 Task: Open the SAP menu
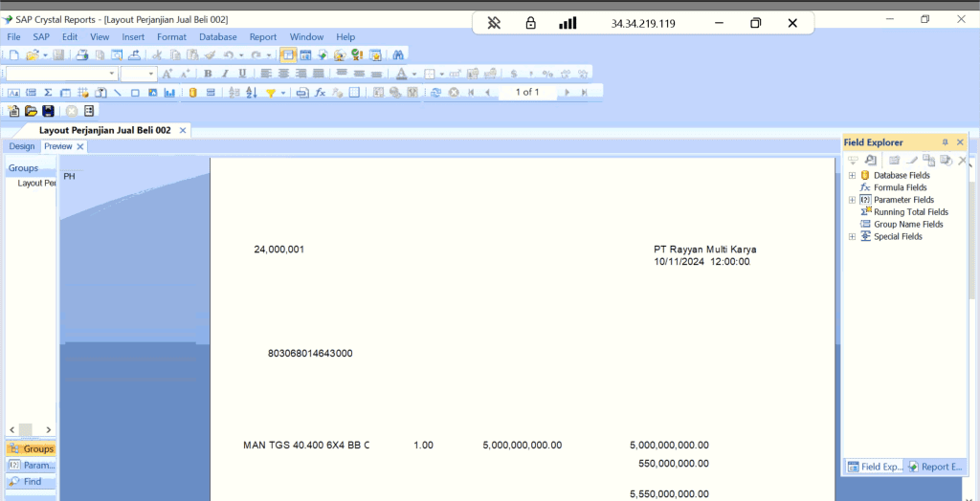(40, 37)
